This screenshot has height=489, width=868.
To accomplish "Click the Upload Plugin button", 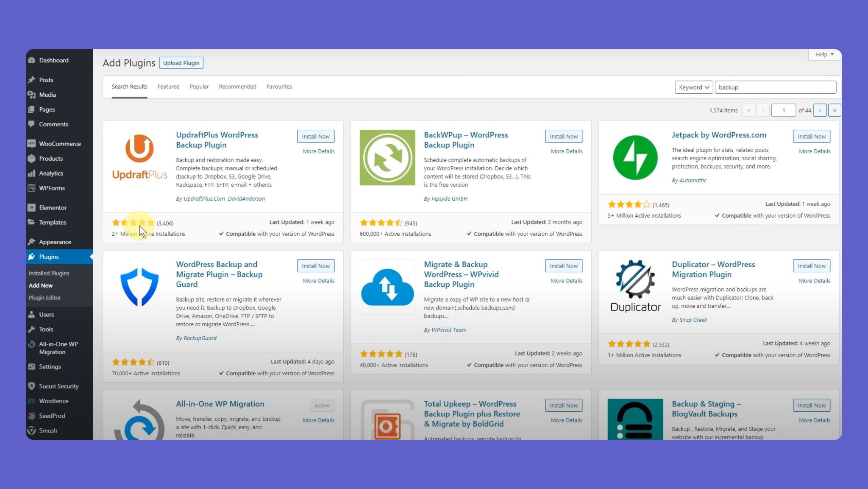I will (181, 63).
